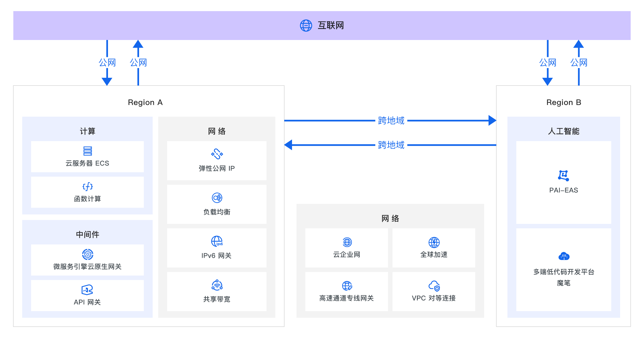
Task: Click the 人工智能 section header
Action: pos(563,131)
